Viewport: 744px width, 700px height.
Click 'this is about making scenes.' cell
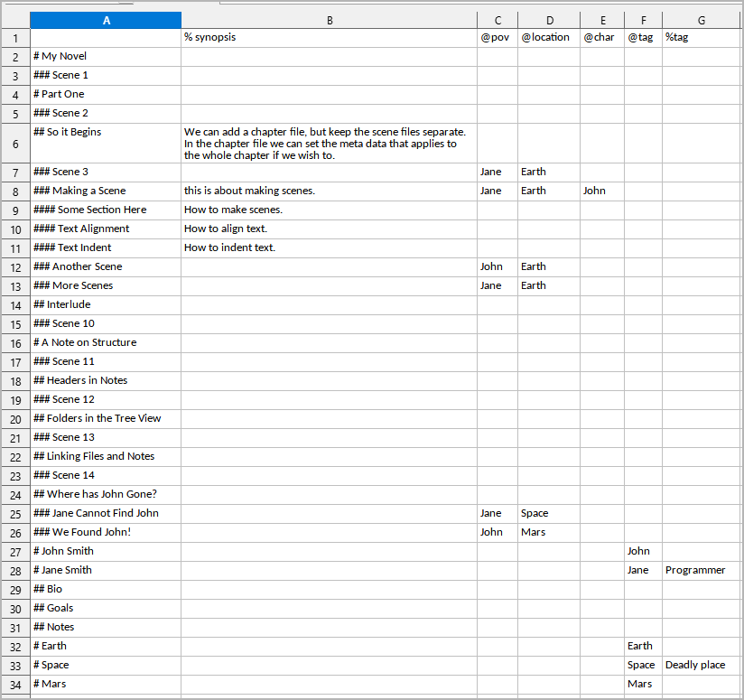coord(330,191)
